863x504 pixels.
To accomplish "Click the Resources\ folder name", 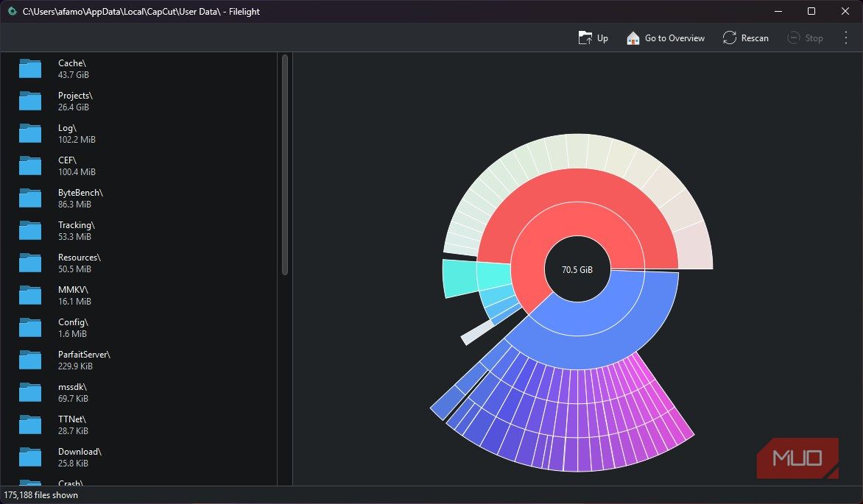I will pos(80,258).
